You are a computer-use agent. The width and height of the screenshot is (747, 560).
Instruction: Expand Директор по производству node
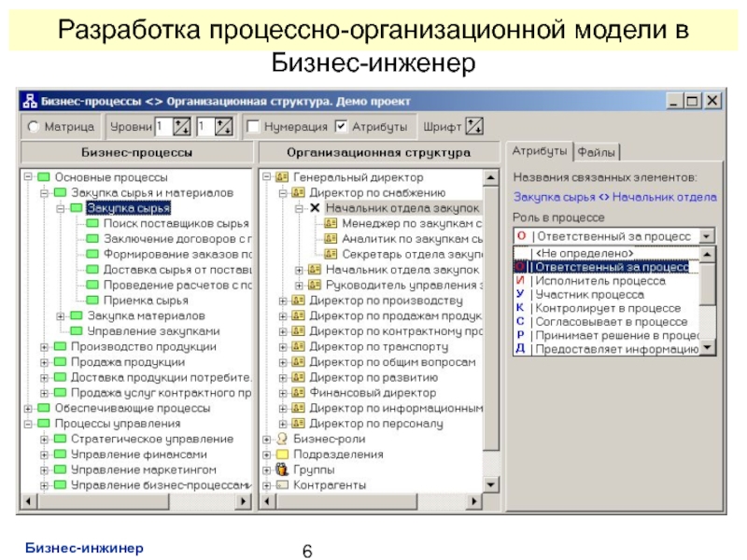pyautogui.click(x=283, y=301)
